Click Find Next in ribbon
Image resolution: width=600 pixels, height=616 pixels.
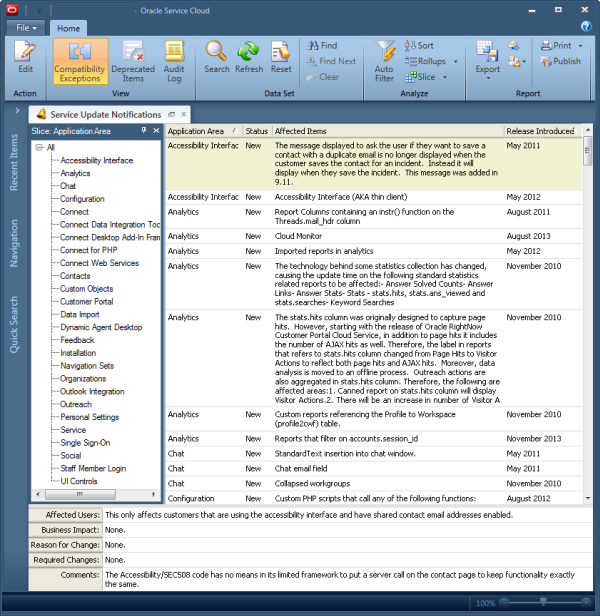[x=331, y=61]
